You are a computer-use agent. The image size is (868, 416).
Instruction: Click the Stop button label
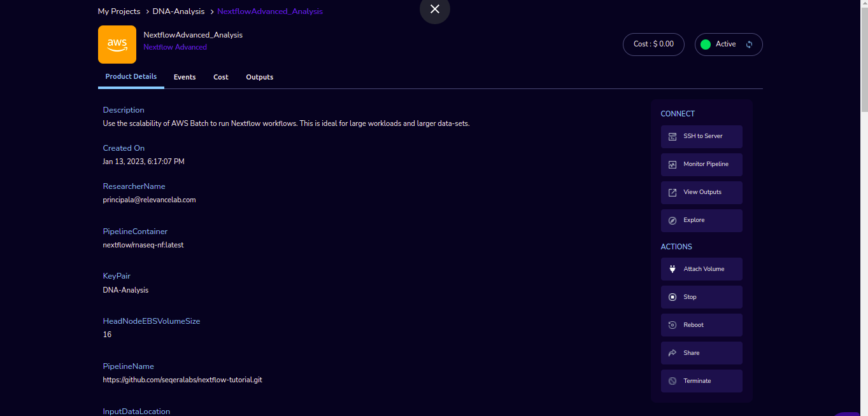(x=690, y=297)
